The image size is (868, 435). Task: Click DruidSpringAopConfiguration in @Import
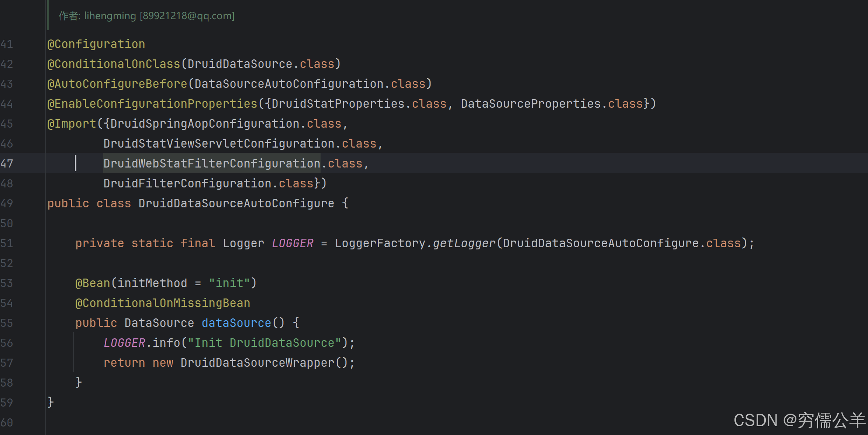pyautogui.click(x=205, y=124)
